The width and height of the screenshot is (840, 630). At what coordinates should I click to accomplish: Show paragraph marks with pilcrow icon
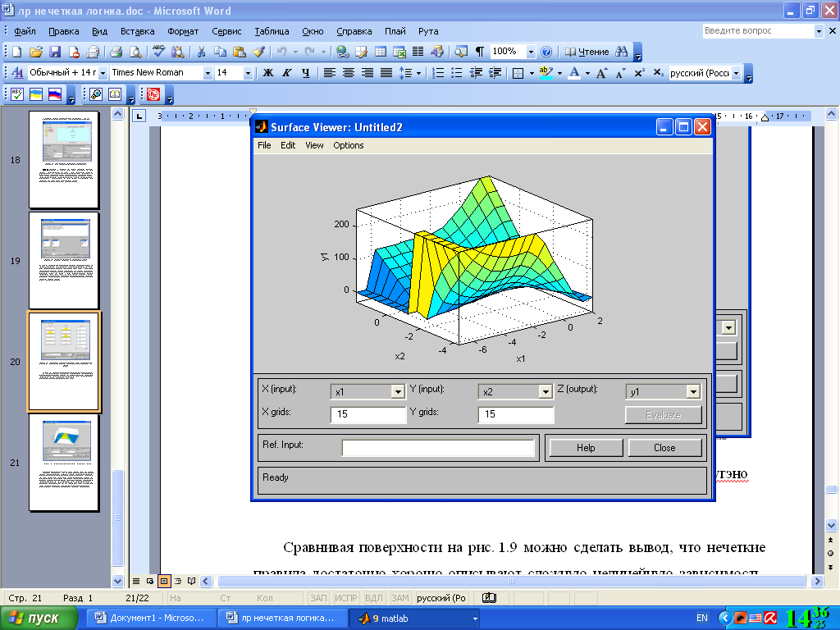point(480,52)
